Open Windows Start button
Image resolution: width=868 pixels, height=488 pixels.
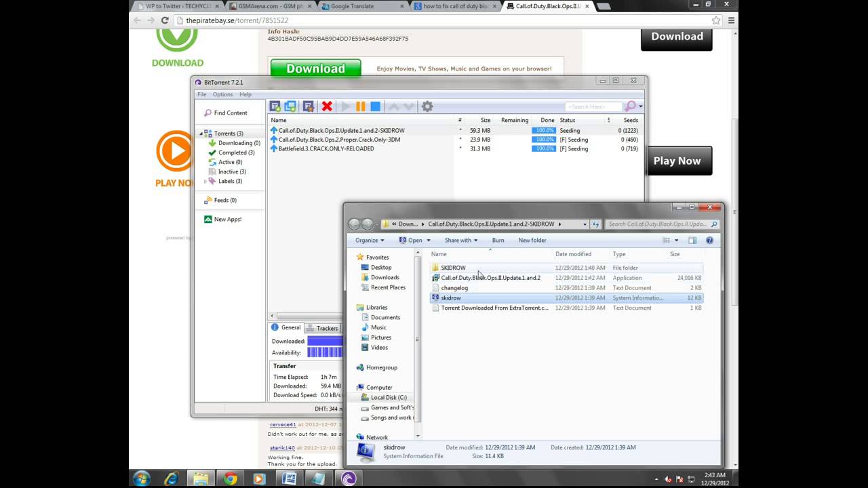(142, 479)
